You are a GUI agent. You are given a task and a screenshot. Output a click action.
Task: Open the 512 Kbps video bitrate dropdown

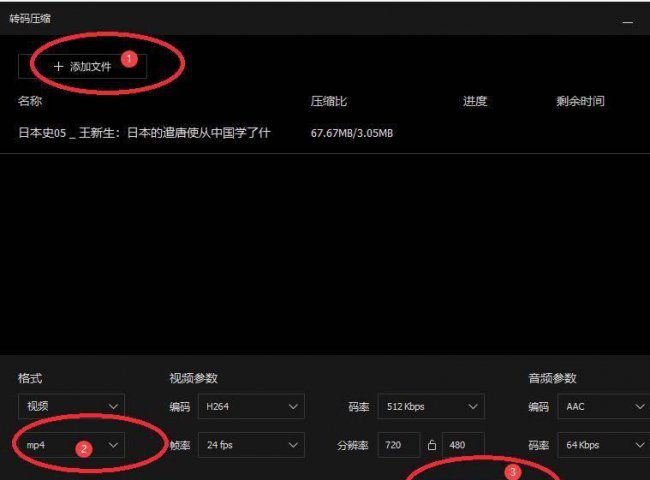tap(431, 406)
